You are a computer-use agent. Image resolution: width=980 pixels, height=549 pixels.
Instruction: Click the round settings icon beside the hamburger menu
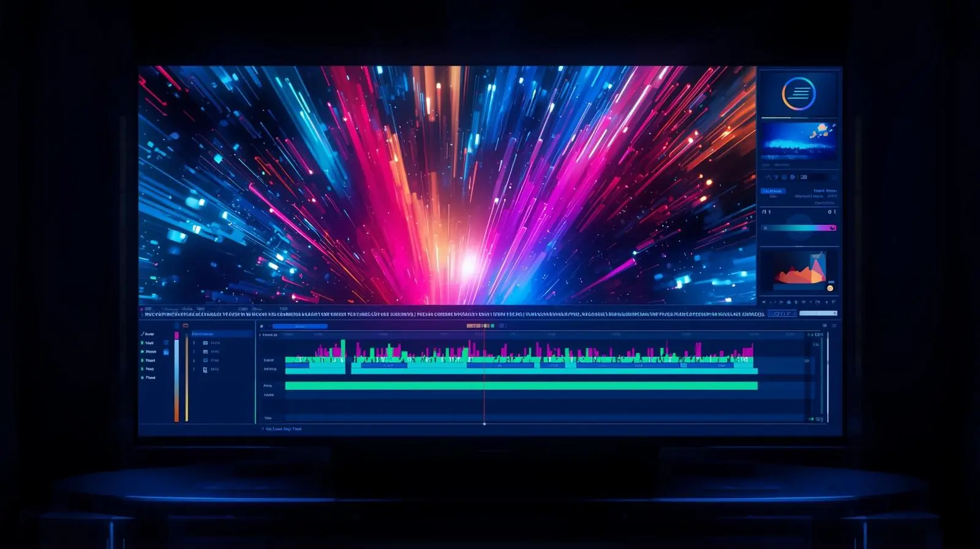[824, 326]
